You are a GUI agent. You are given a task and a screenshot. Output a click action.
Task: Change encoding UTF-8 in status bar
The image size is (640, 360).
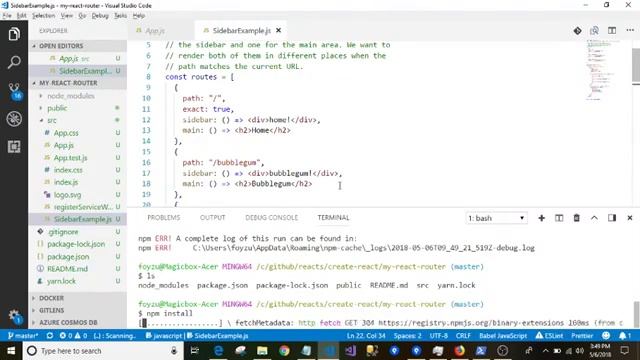(439, 336)
